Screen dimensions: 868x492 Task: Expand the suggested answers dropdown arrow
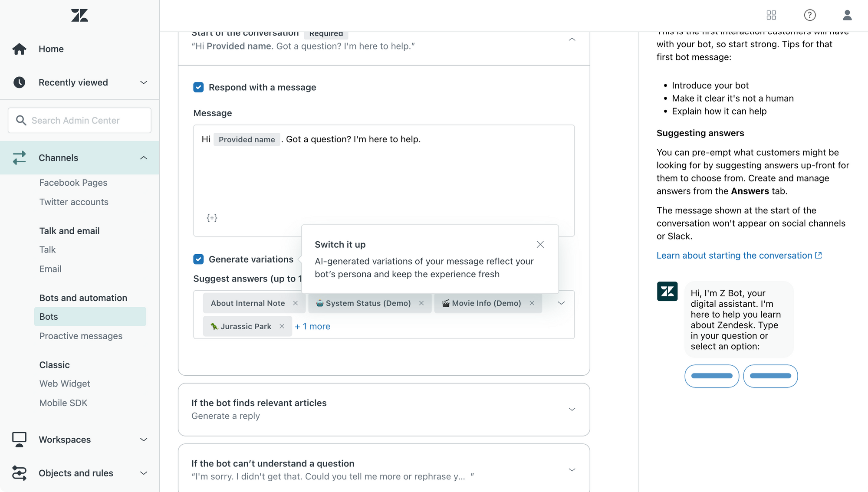(x=561, y=303)
